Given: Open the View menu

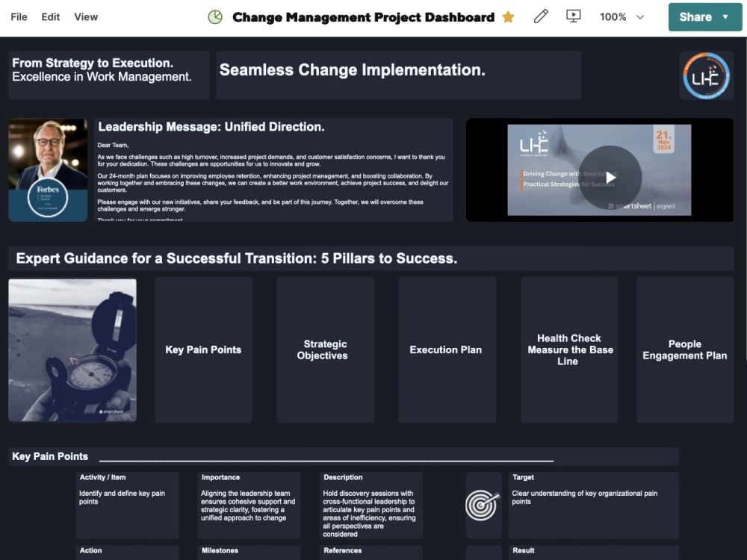Looking at the screenshot, I should tap(86, 17).
